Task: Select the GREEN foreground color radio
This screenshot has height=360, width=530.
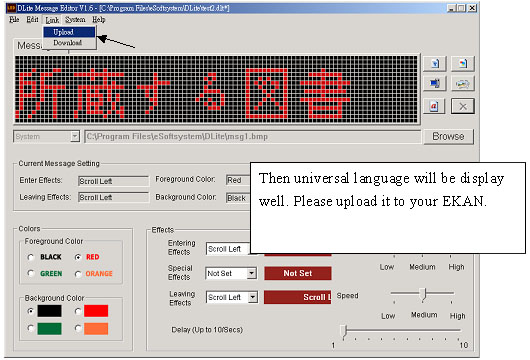Action: click(x=31, y=273)
